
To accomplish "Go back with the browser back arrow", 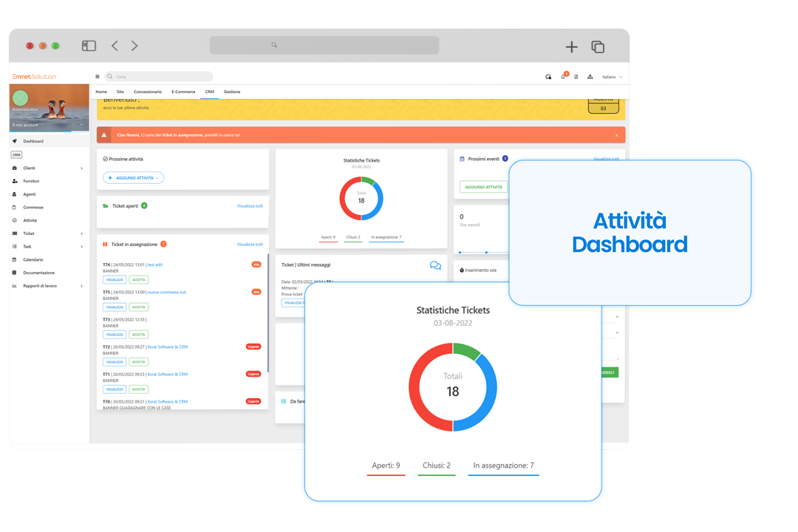I will pos(115,46).
